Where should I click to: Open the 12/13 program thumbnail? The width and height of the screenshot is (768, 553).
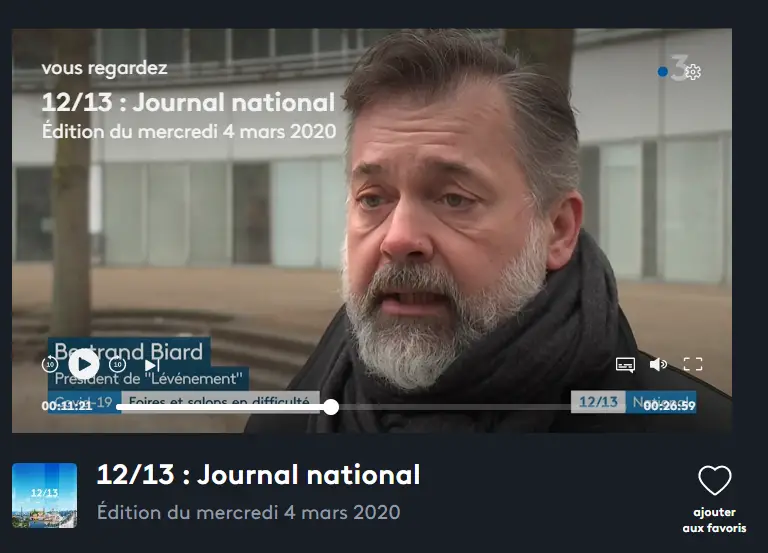tap(45, 495)
